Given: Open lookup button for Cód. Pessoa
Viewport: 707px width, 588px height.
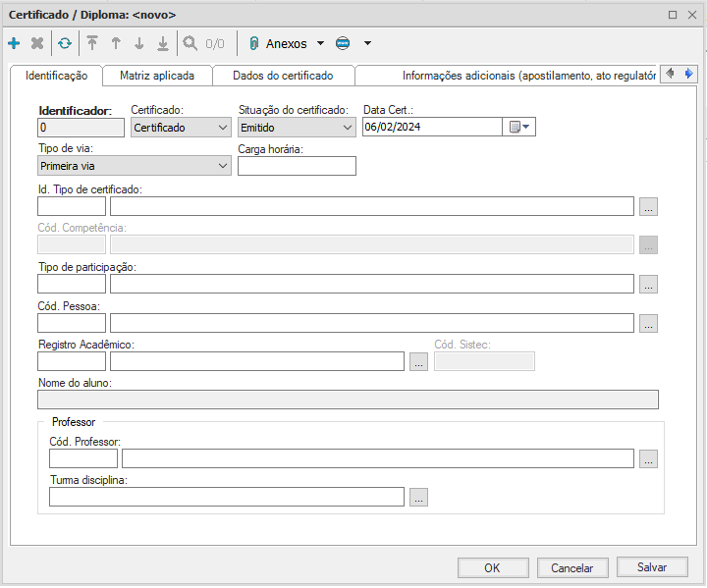Looking at the screenshot, I should coord(648,323).
